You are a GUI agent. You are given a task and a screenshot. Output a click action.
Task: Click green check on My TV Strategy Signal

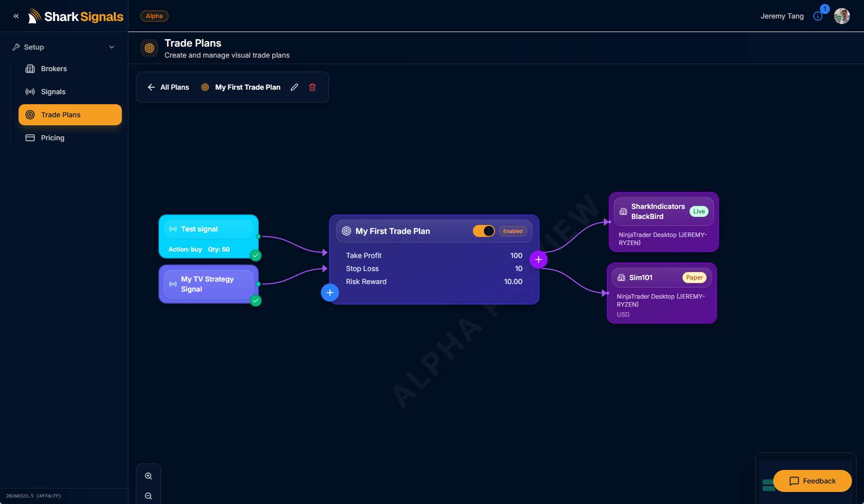point(256,301)
